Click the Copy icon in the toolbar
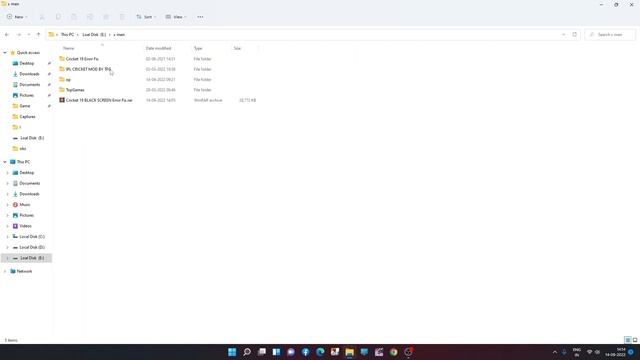Screen dimensions: 640x360 pyautogui.click(x=58, y=17)
